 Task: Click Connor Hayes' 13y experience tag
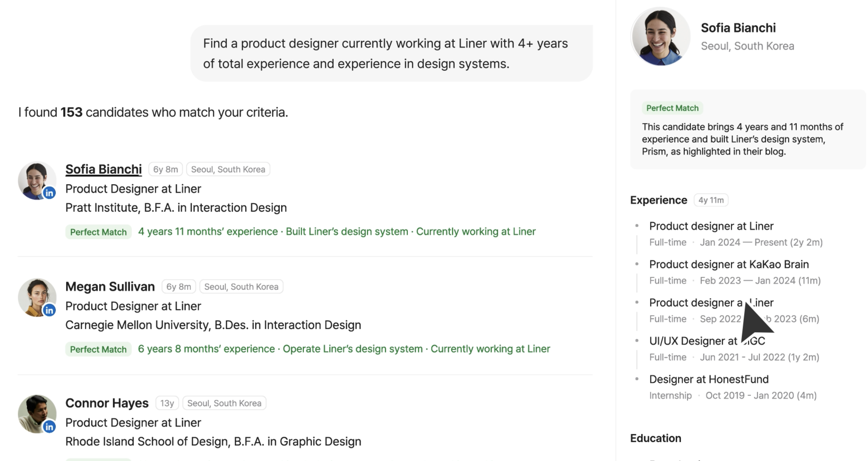[167, 403]
